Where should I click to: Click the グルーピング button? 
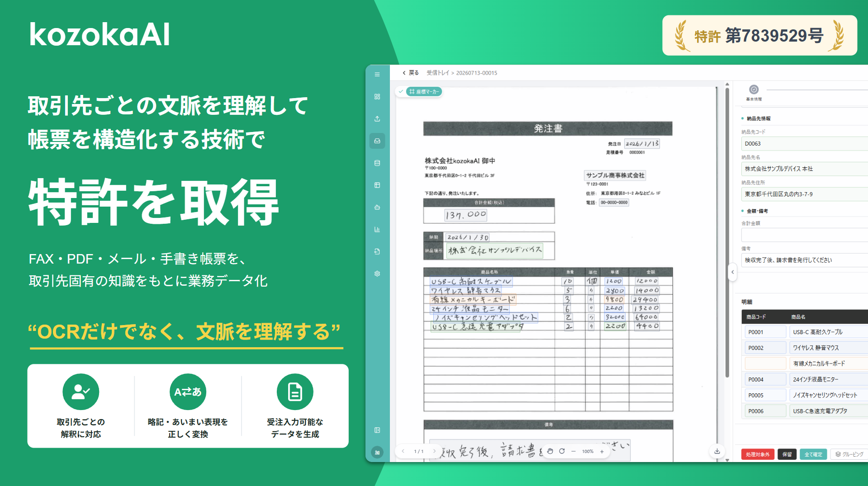pos(849,454)
